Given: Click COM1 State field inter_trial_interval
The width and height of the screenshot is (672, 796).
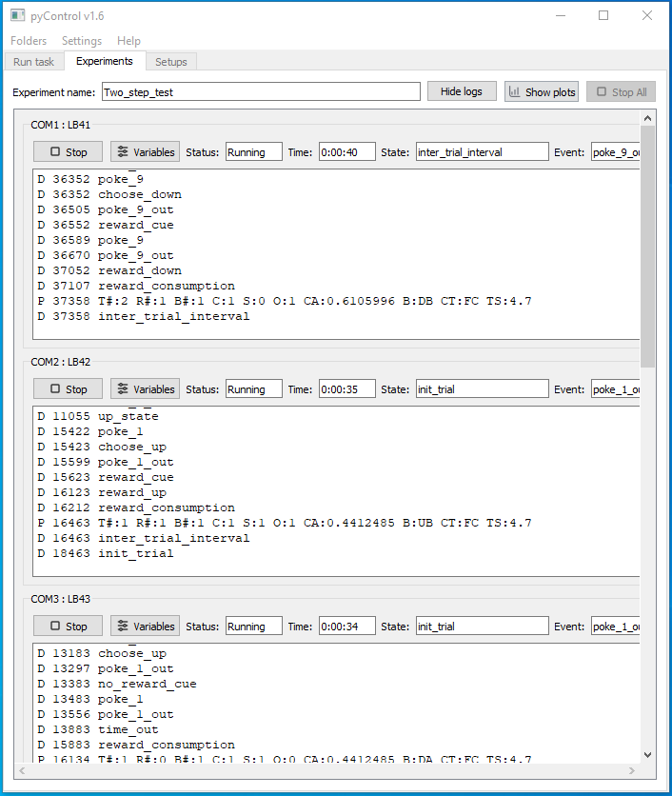Looking at the screenshot, I should click(483, 151).
